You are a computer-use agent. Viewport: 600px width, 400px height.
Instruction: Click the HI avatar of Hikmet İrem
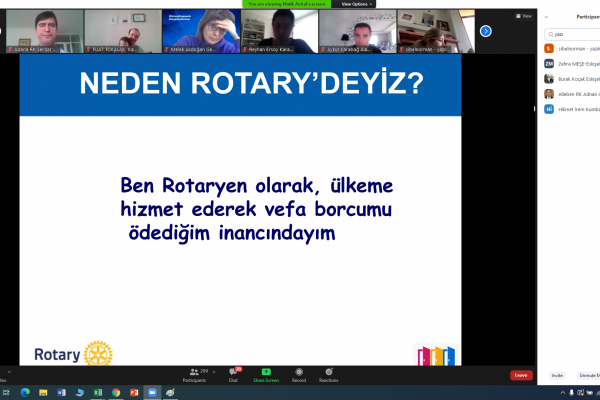pyautogui.click(x=549, y=109)
